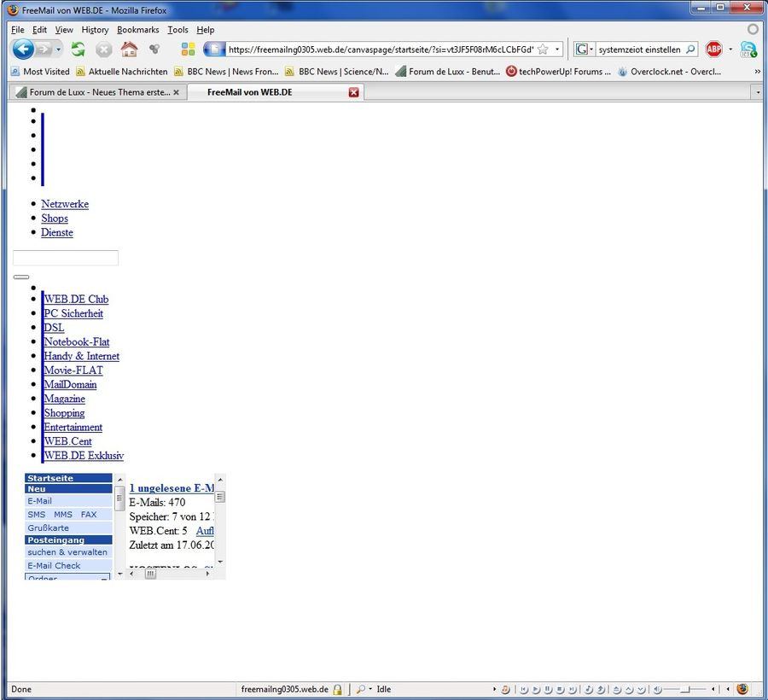Close the Forum de Luxx tab
Image resolution: width=768 pixels, height=700 pixels.
(x=177, y=92)
